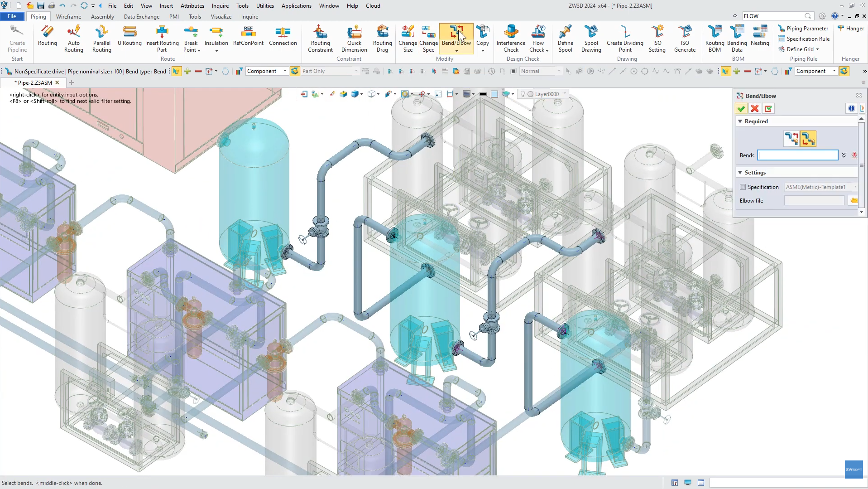The height and width of the screenshot is (489, 868).
Task: Open the Utilities menu
Action: [x=265, y=6]
